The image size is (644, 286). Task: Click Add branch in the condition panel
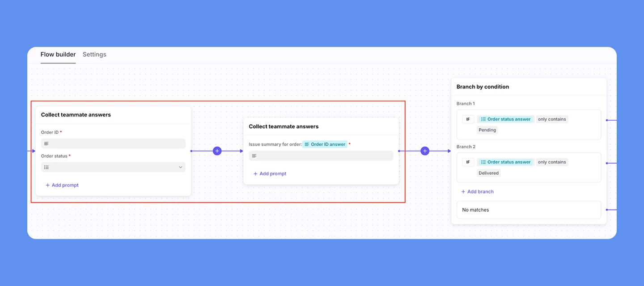(x=477, y=191)
